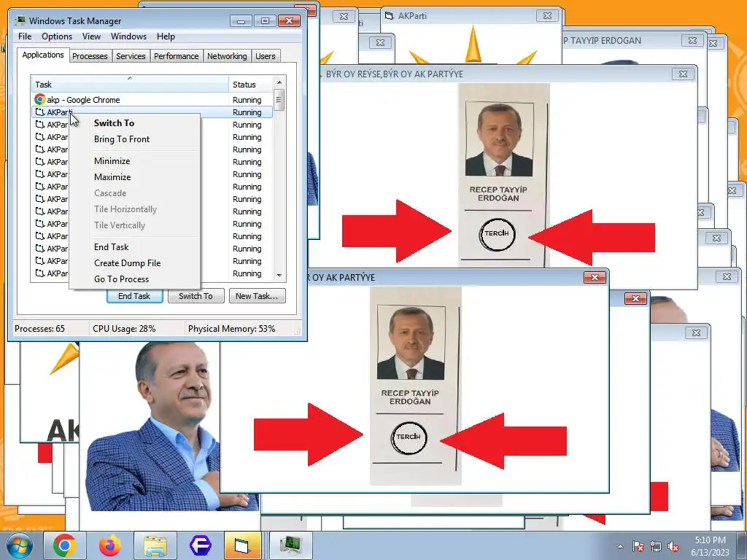
Task: Click the Action Center flag icon
Action: [638, 546]
